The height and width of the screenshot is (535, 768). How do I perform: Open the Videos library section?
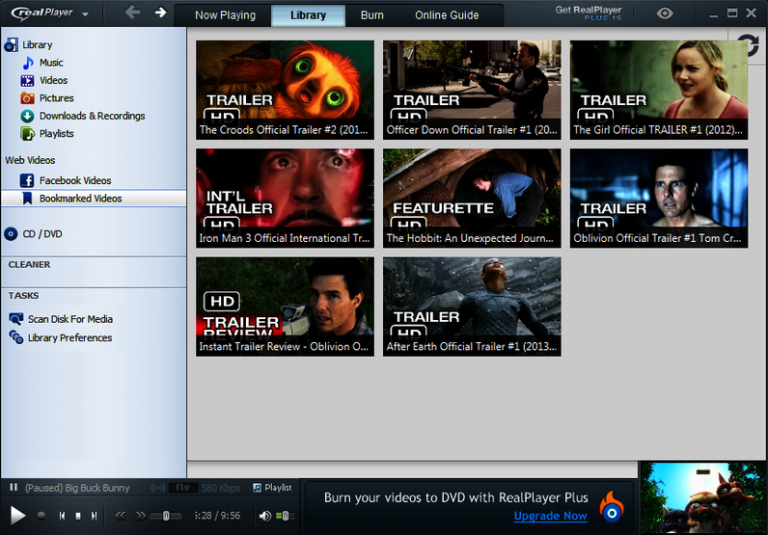tap(53, 80)
